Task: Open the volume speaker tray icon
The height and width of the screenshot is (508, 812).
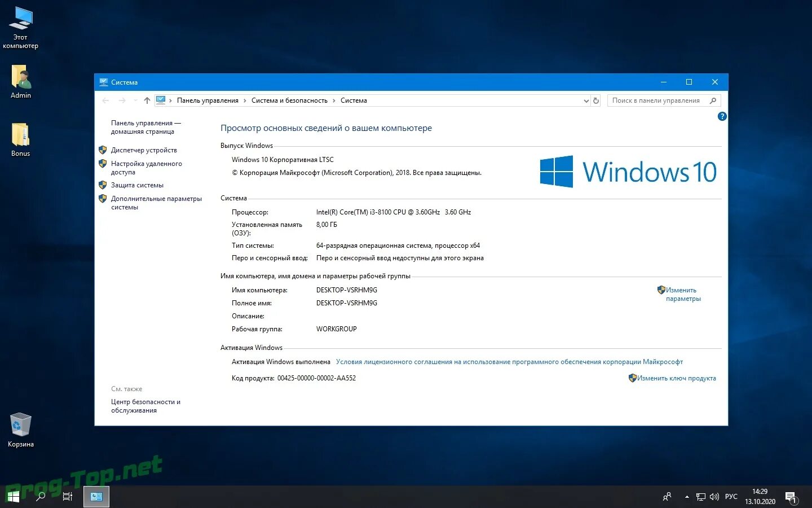Action: [714, 497]
